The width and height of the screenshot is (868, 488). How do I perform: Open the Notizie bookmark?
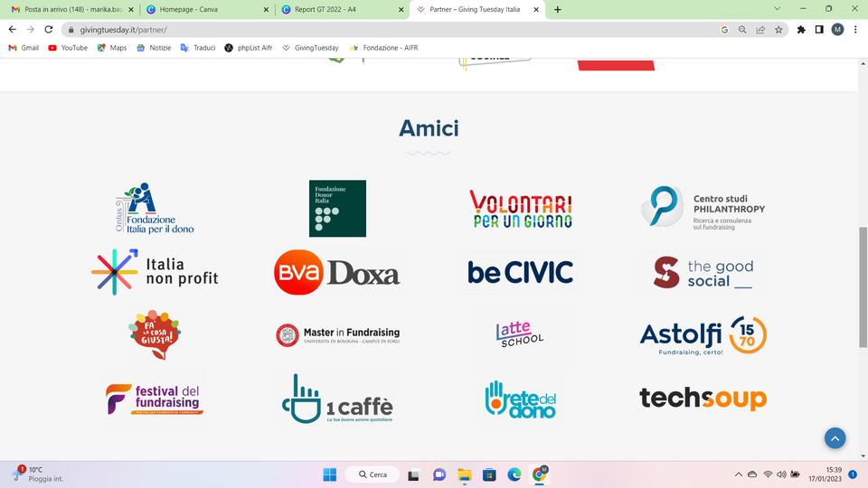click(154, 48)
